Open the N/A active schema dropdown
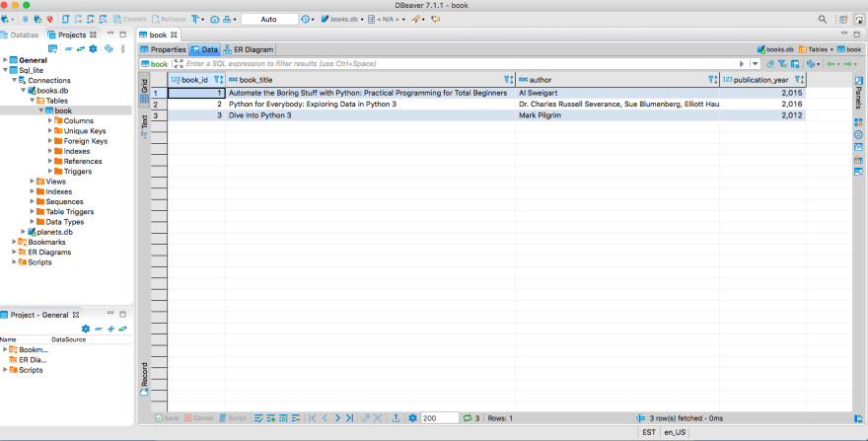868x441 pixels. tap(387, 19)
